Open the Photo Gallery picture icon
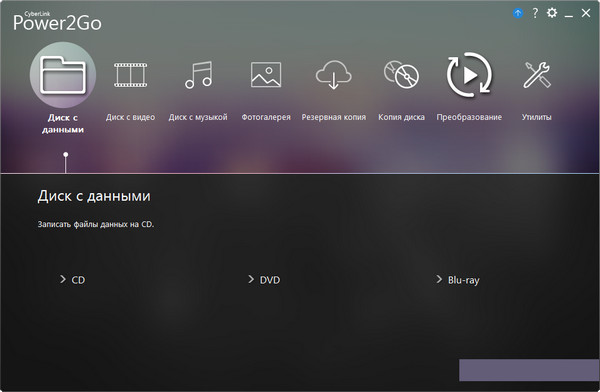600x392 pixels. click(x=266, y=75)
